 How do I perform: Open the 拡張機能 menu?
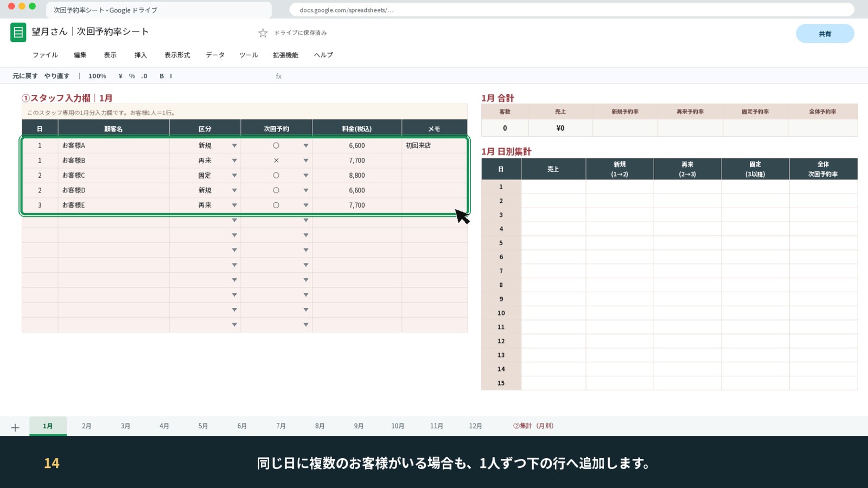coord(285,55)
